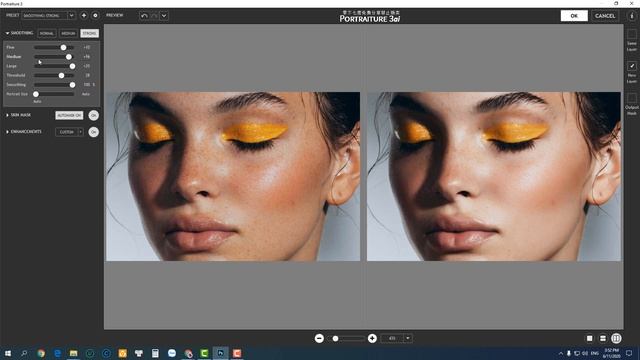Open Calculator from taskbar
The image size is (640, 360).
point(155,353)
